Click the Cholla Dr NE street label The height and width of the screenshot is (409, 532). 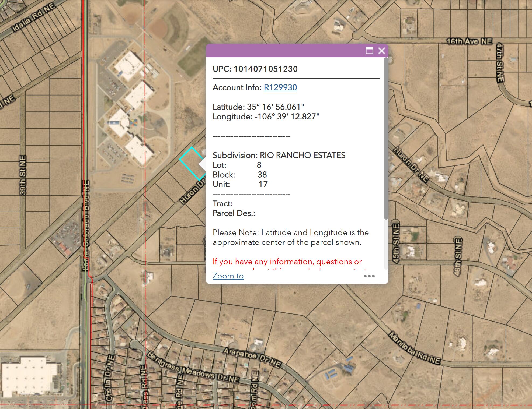(x=109, y=378)
